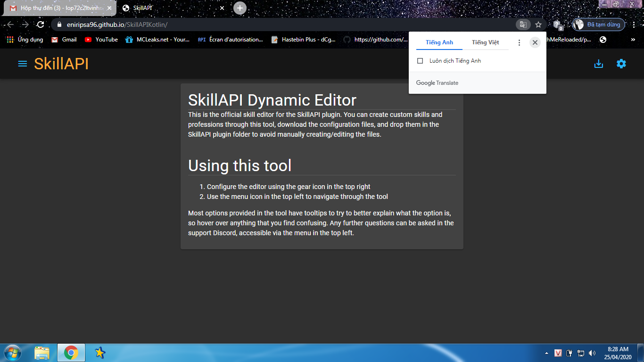Open the Hastebin Plus bookmark

pyautogui.click(x=304, y=40)
